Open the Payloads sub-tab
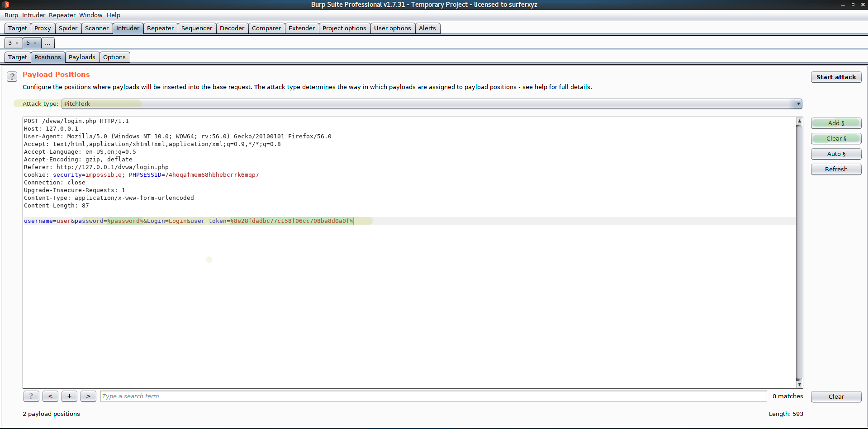This screenshot has height=429, width=868. click(x=82, y=57)
